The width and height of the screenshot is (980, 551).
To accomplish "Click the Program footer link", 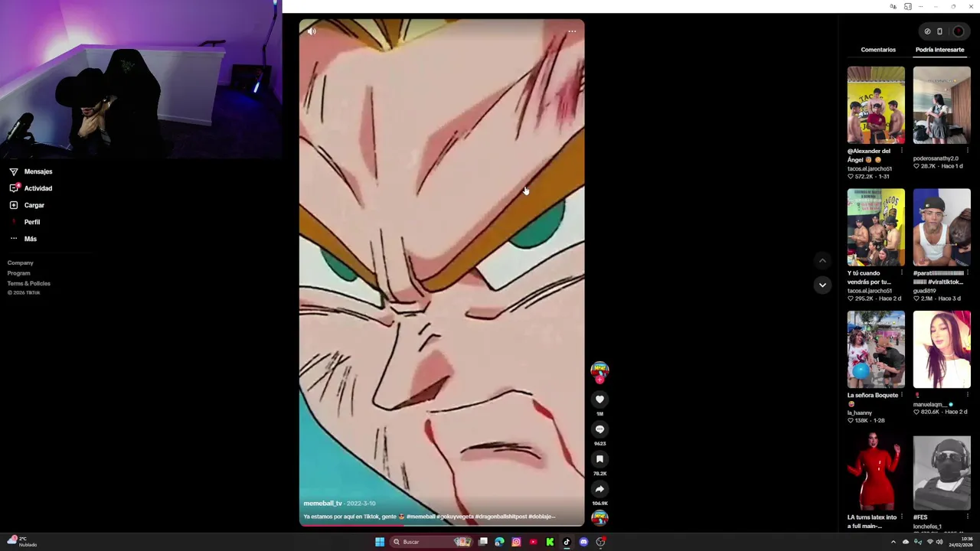I will 19,273.
